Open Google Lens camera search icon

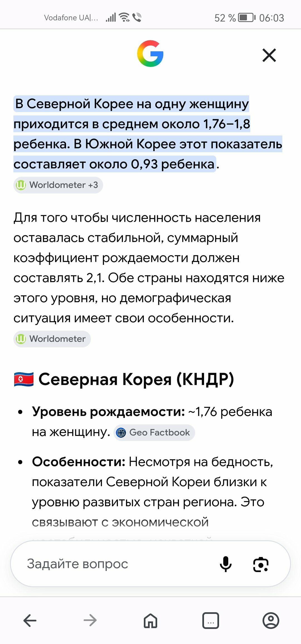click(261, 564)
